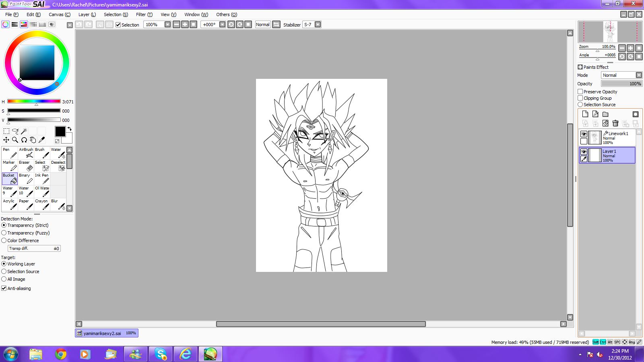Select Transparency (Fuzzy) detection mode
This screenshot has height=362, width=644.
point(4,233)
